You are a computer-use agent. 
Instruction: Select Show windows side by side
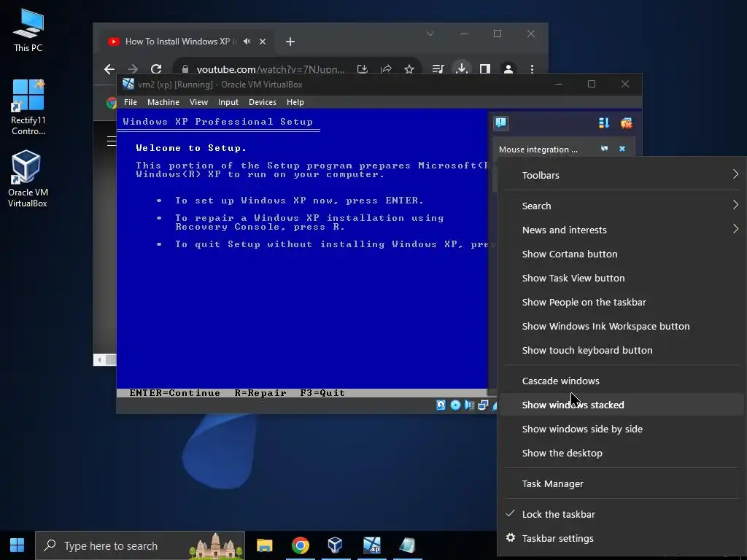point(622,429)
